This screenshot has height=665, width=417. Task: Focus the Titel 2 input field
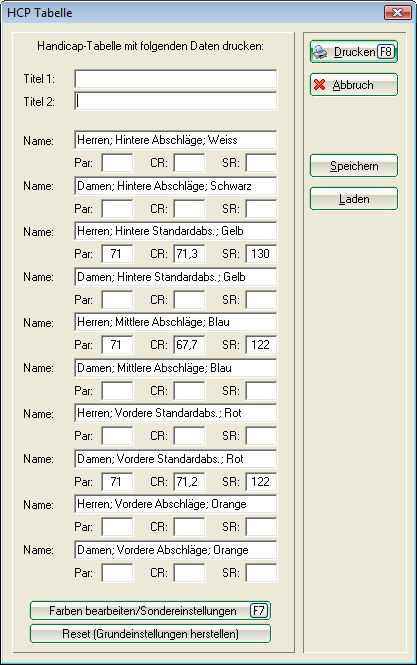click(176, 101)
